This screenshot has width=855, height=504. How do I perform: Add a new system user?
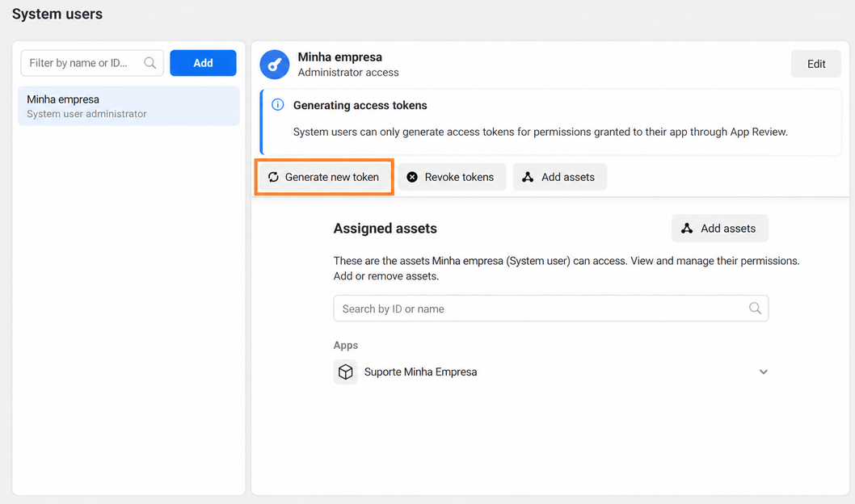(x=203, y=63)
